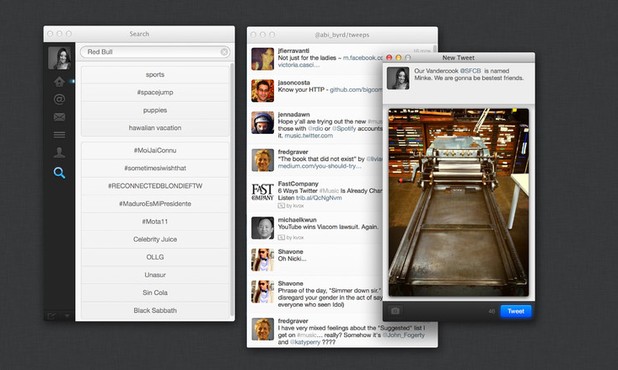Open the Lists icon in sidebar
This screenshot has height=370, width=618.
click(59, 135)
